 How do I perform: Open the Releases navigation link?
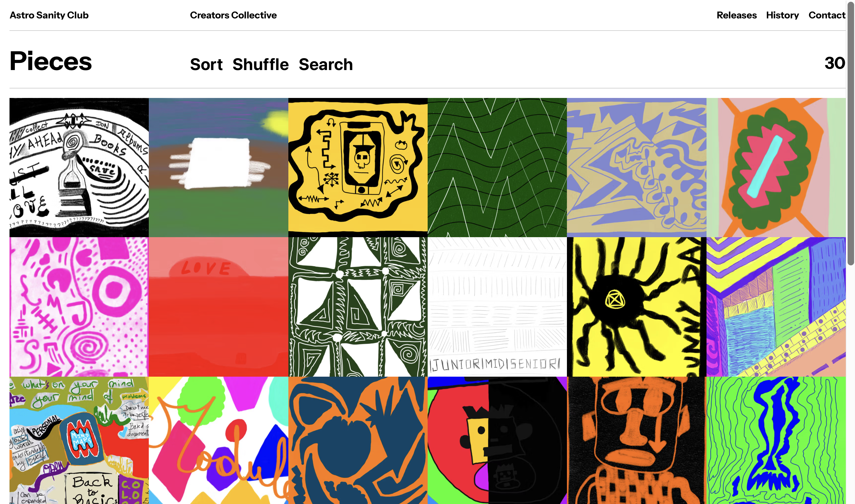[x=736, y=15]
